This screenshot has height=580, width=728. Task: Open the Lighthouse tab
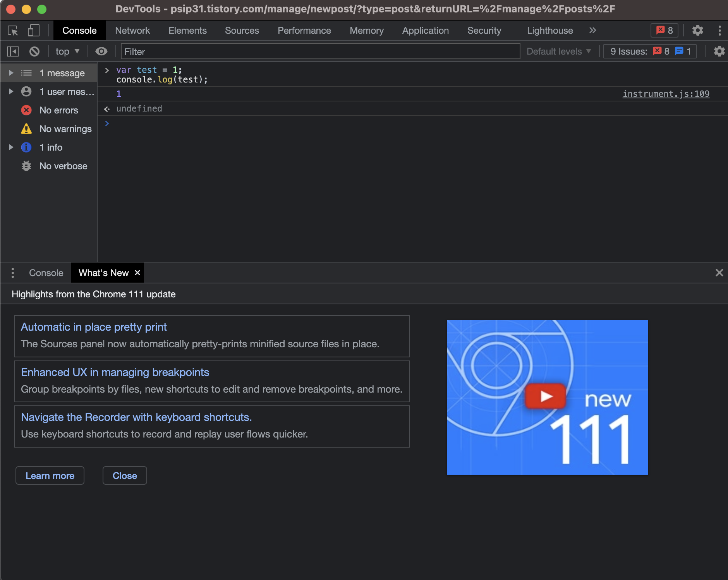[x=550, y=31]
